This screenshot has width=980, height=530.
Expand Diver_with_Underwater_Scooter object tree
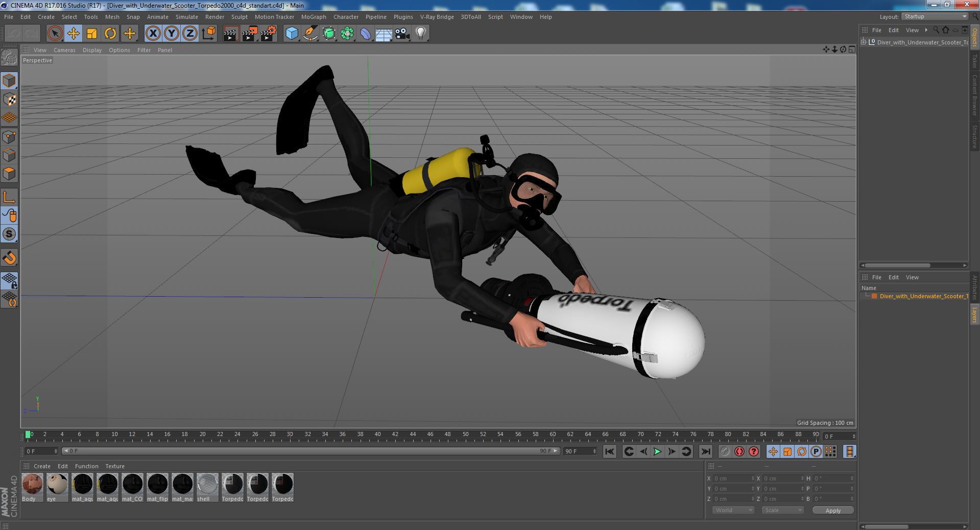pyautogui.click(x=864, y=42)
